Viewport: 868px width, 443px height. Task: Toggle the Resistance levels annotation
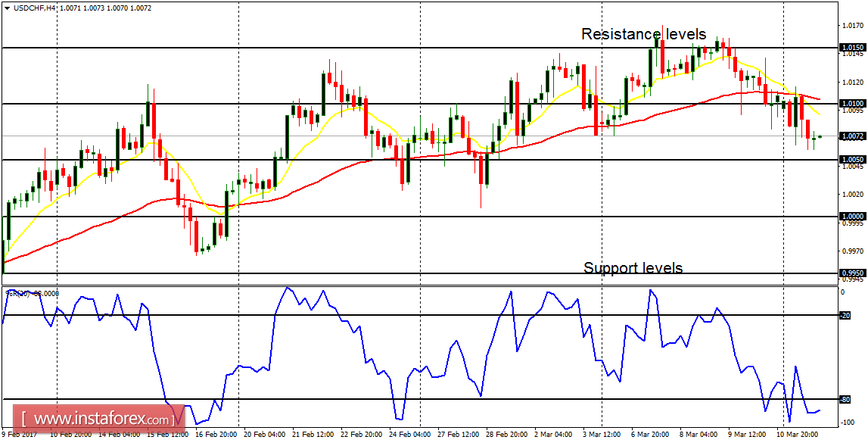[642, 34]
